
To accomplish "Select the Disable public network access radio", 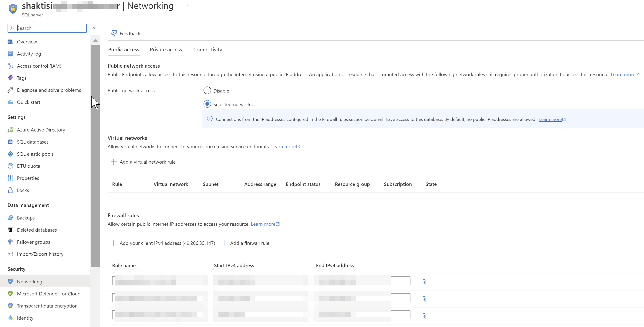I will coord(207,90).
